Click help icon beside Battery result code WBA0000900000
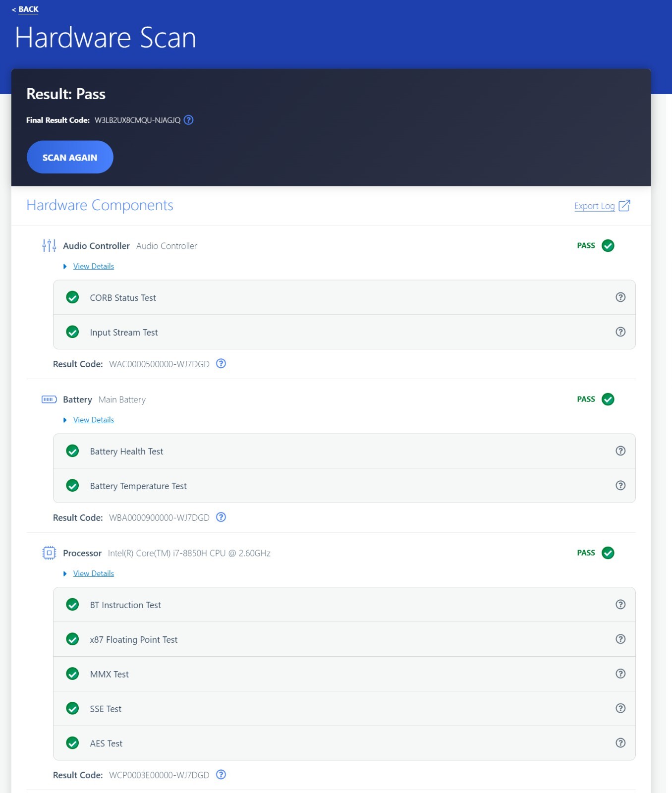The image size is (672, 793). pyautogui.click(x=222, y=517)
